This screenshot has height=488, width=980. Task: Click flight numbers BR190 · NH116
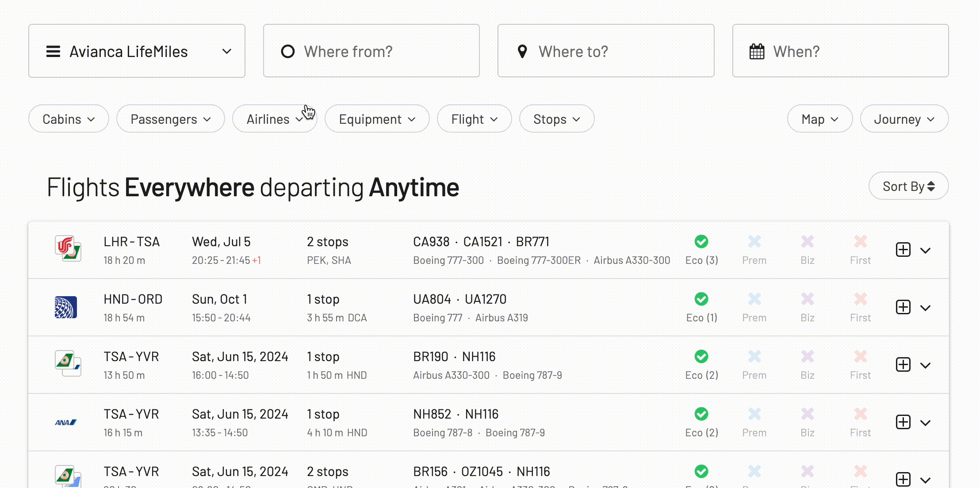(454, 357)
